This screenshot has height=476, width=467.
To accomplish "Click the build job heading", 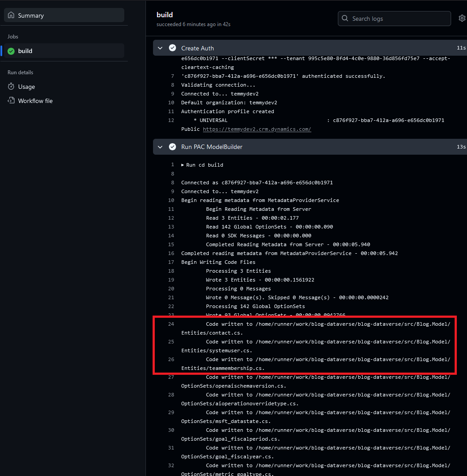I will pyautogui.click(x=165, y=15).
